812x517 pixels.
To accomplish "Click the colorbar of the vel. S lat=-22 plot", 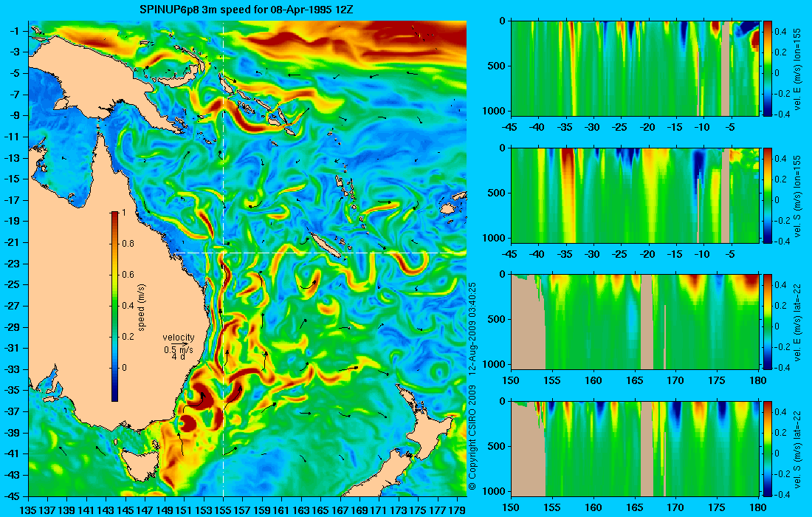I will click(768, 448).
